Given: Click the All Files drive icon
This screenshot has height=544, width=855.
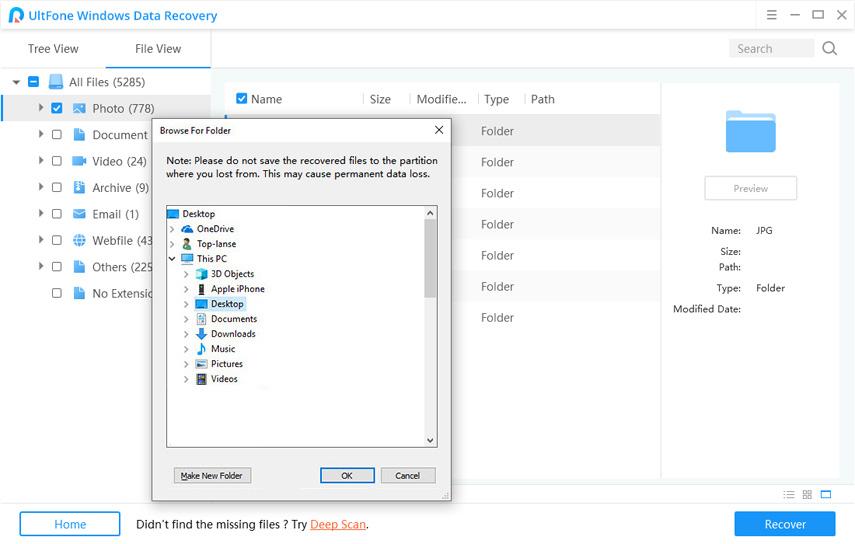Looking at the screenshot, I should point(56,82).
